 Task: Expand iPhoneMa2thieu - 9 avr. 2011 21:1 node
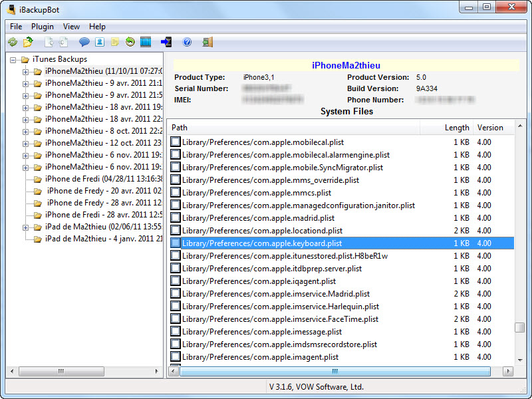point(25,84)
